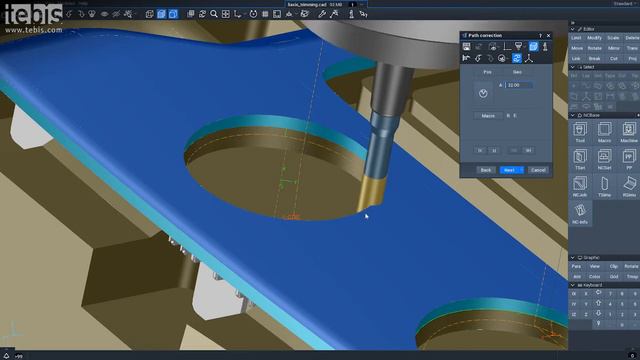Collapse the Editor panel section
This screenshot has width=640, height=360.
point(572,29)
